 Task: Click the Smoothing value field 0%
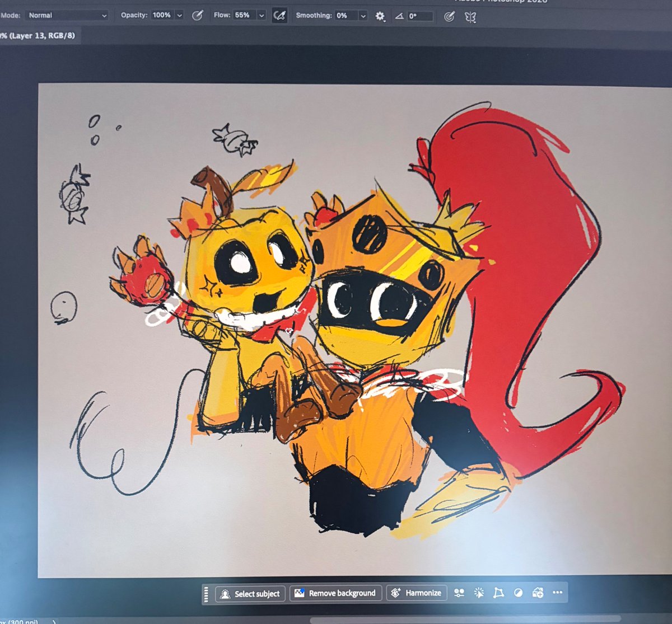coord(346,16)
